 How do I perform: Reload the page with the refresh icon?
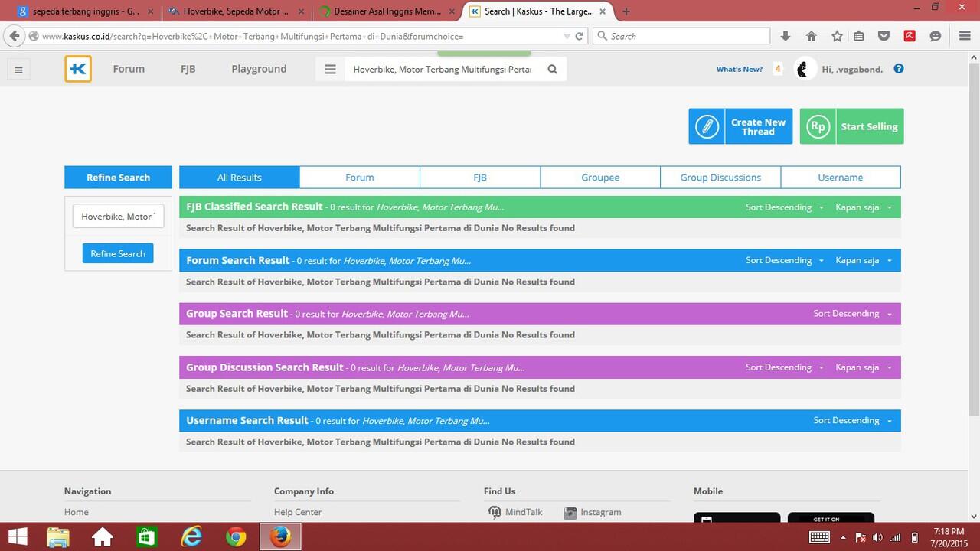tap(580, 36)
